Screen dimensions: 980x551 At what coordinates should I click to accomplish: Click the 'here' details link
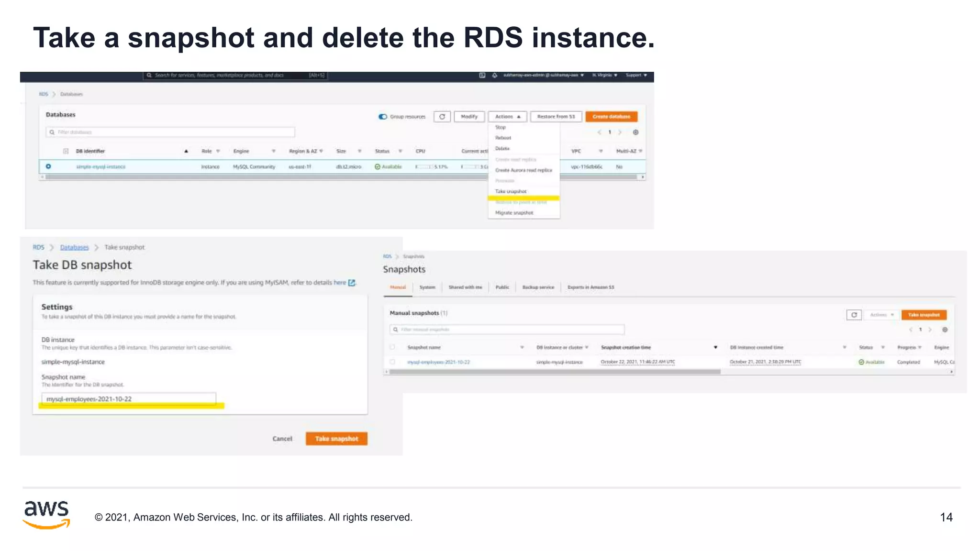tap(340, 283)
